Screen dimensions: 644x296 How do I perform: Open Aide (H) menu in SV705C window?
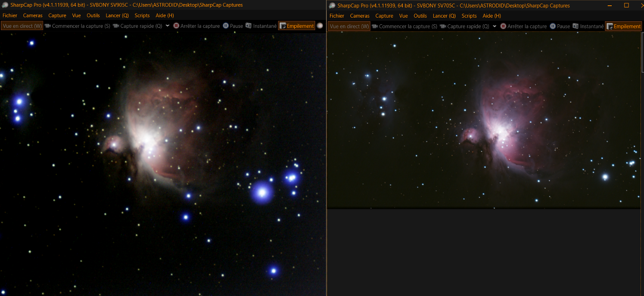492,15
